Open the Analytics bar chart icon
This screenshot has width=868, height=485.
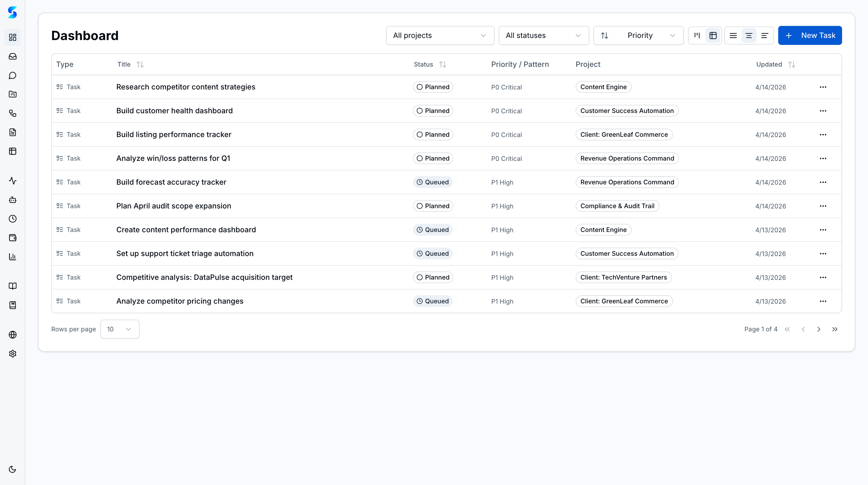click(x=12, y=256)
